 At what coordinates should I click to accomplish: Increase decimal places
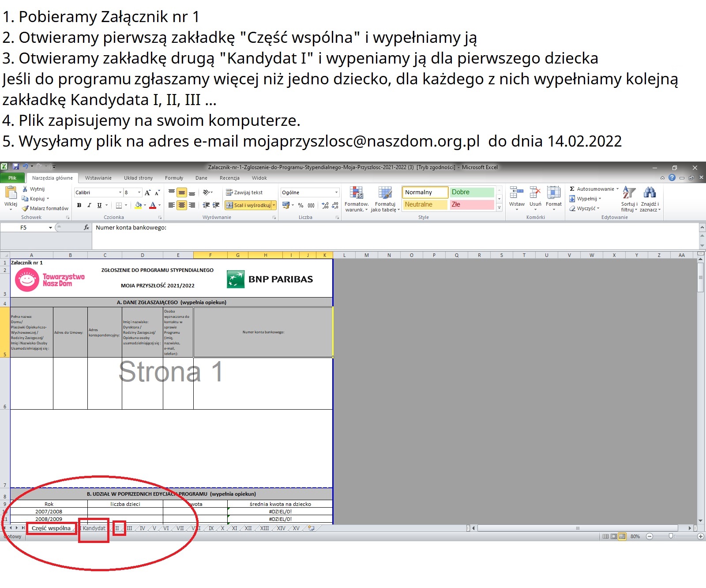click(x=325, y=205)
